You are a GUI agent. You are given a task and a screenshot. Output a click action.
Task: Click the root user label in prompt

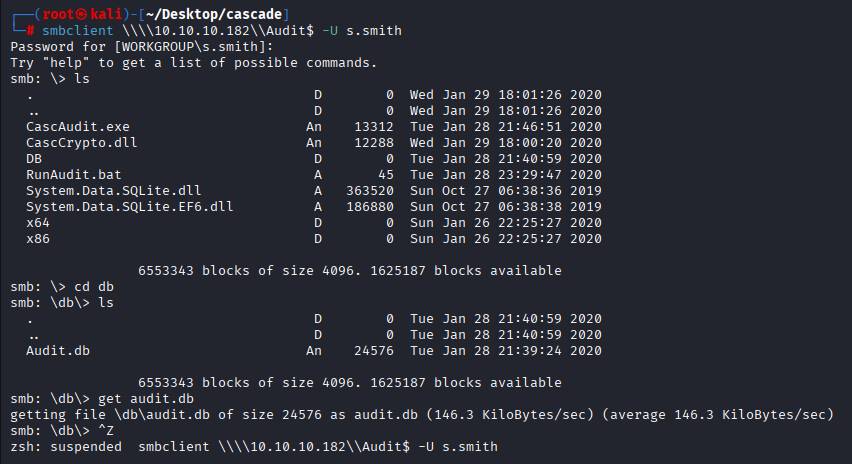click(58, 14)
